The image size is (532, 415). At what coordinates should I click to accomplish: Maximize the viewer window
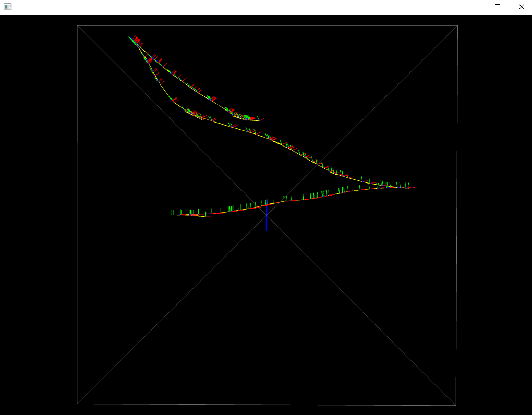(x=497, y=7)
